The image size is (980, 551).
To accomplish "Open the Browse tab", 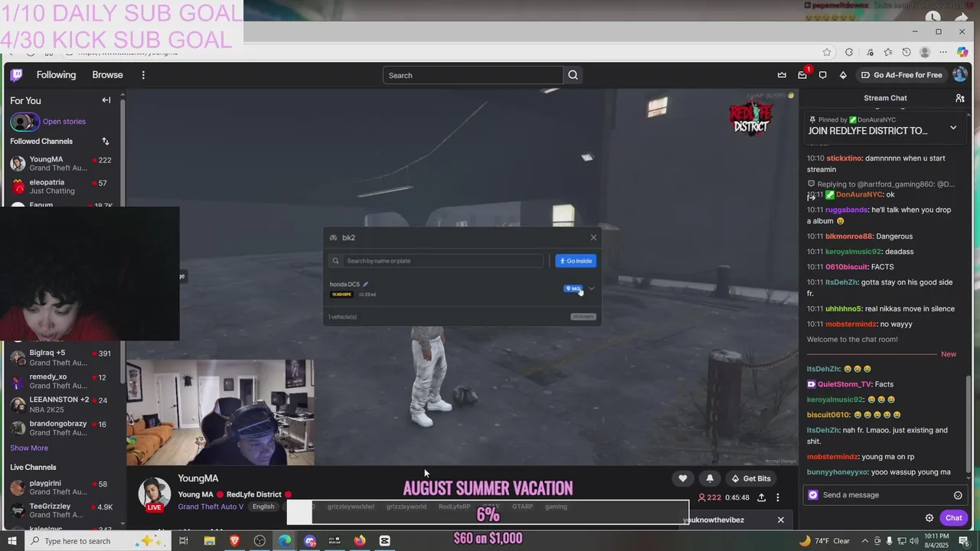I will [107, 75].
